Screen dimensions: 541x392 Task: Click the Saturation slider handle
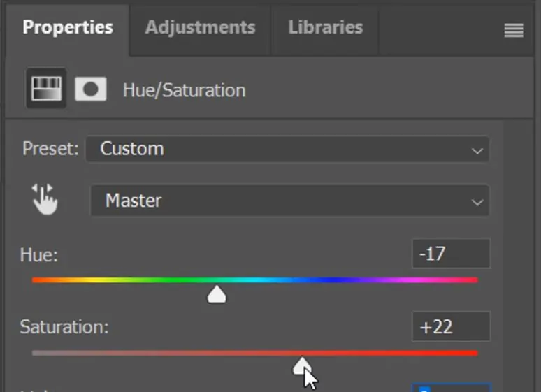tap(302, 366)
